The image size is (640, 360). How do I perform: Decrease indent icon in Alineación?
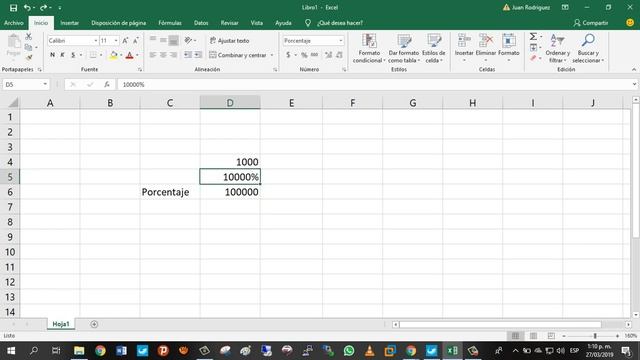188,55
